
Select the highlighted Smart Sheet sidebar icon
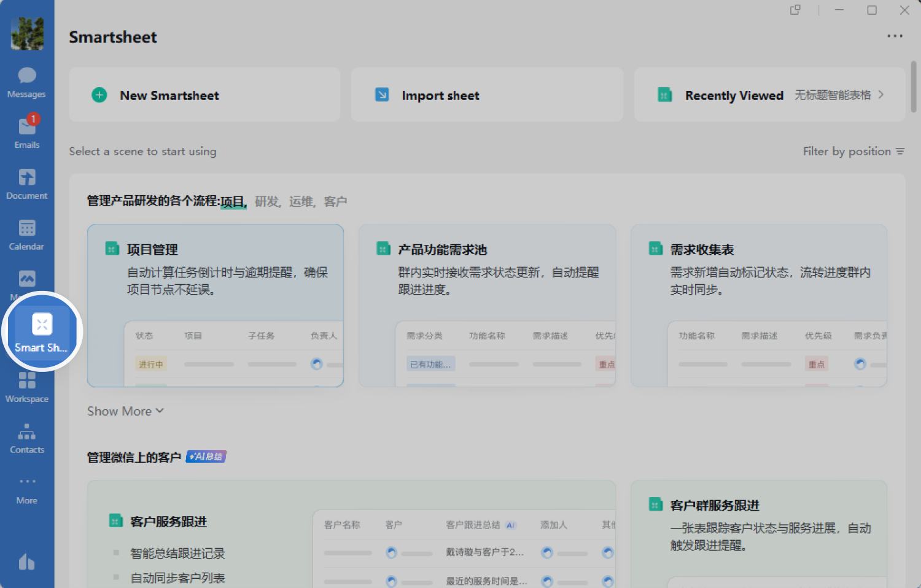[x=42, y=331]
